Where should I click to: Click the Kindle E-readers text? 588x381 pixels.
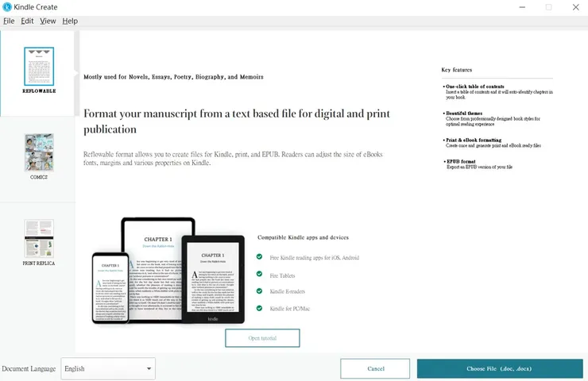[288, 291]
